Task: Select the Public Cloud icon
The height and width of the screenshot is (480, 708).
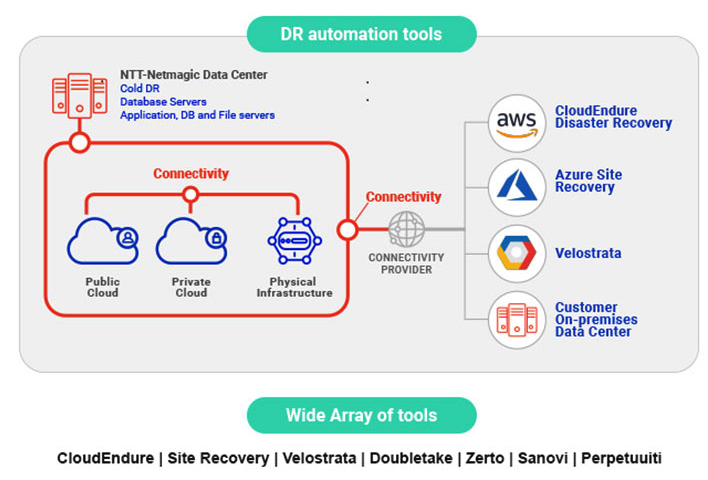Action: (102, 241)
